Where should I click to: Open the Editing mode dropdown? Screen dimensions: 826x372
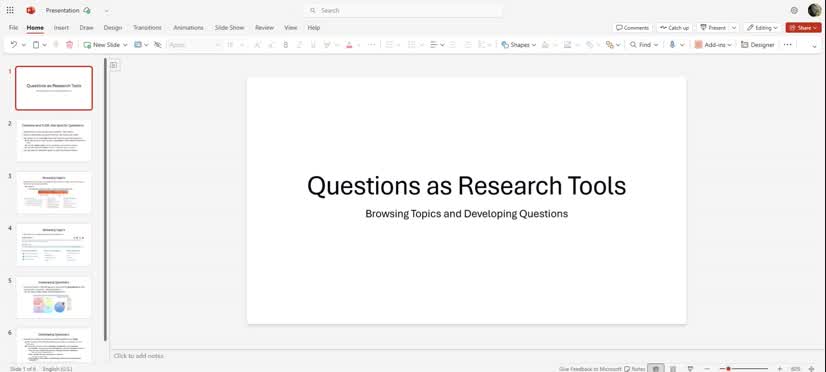point(762,27)
